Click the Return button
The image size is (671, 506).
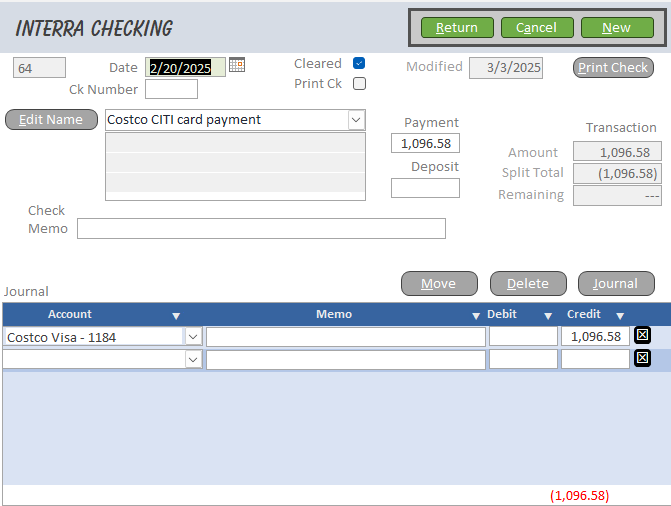[x=457, y=28]
